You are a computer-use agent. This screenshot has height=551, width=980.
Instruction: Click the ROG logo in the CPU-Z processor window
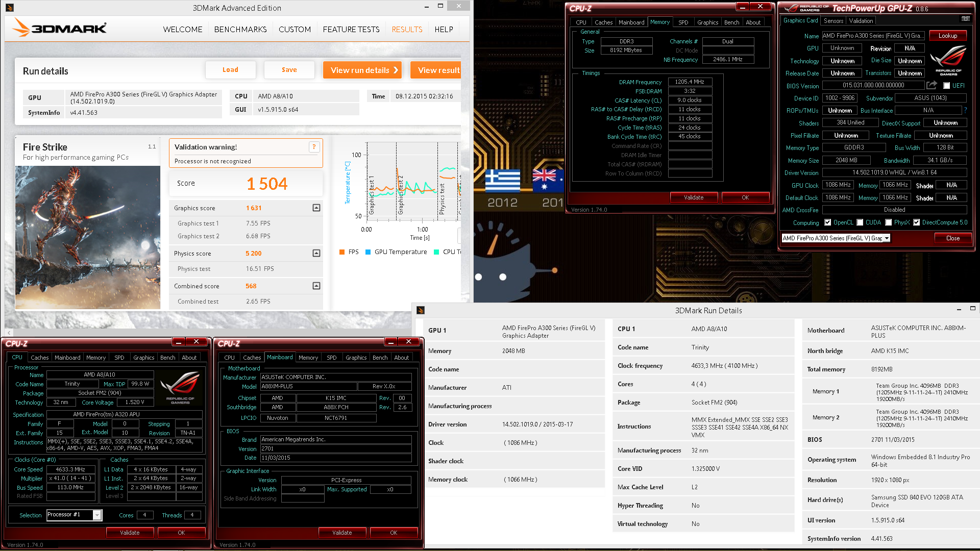tap(180, 387)
